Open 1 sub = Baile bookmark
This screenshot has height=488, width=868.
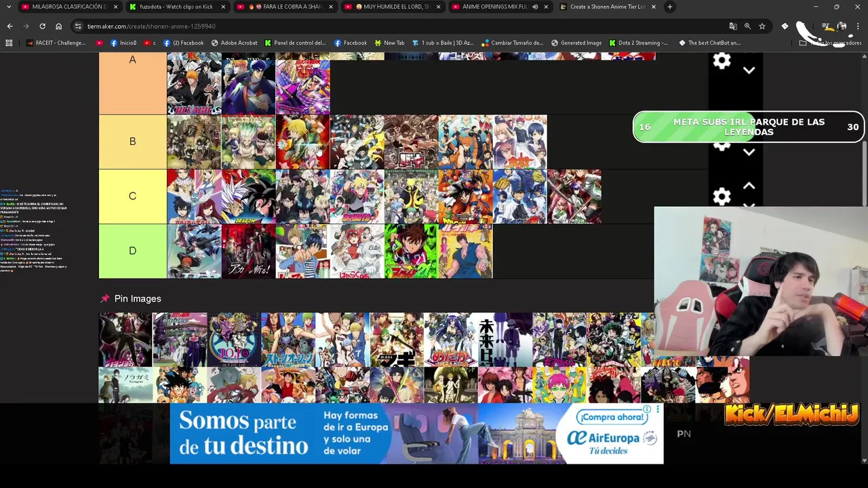pos(443,43)
